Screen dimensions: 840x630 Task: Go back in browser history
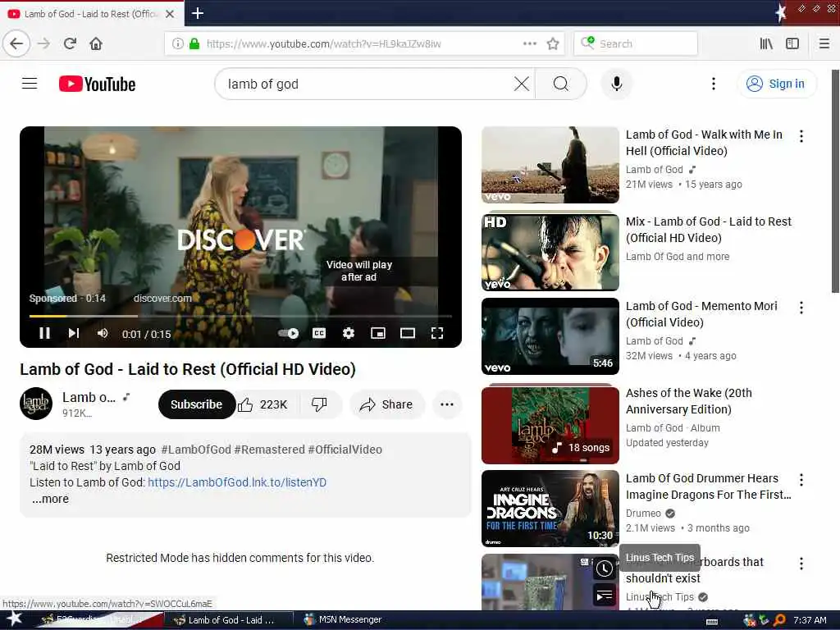click(16, 43)
